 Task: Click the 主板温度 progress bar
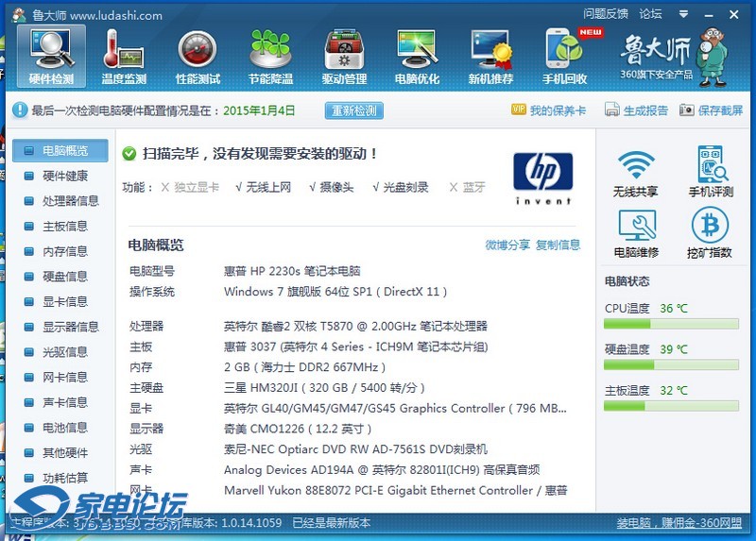(x=671, y=406)
